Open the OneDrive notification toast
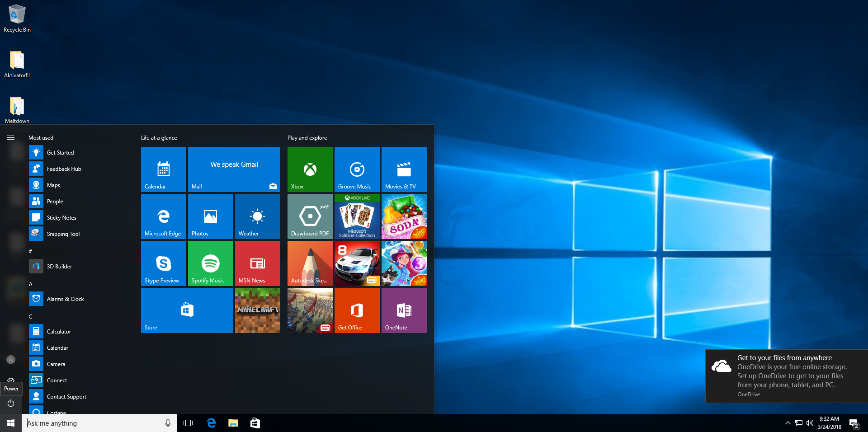The height and width of the screenshot is (432, 868). pyautogui.click(x=787, y=376)
